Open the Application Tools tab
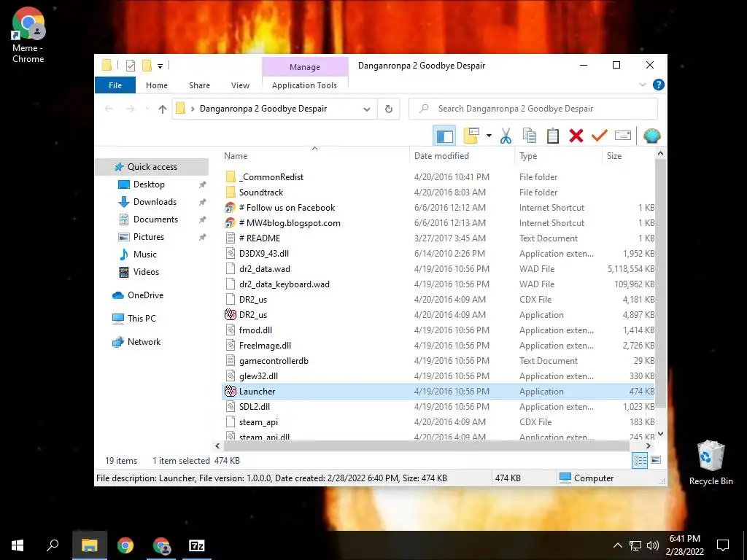Viewport: 747px width, 560px height. 304,85
